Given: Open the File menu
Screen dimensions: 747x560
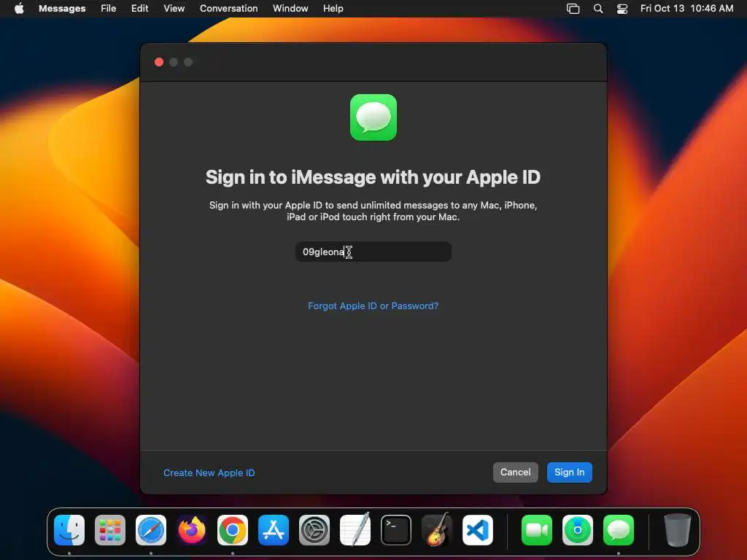Looking at the screenshot, I should coord(108,8).
